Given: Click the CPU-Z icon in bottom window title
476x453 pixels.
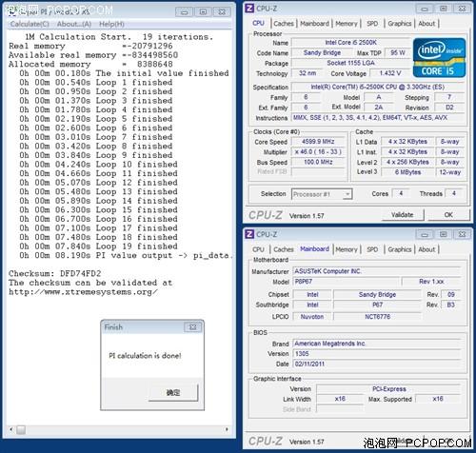Looking at the screenshot, I should point(249,234).
